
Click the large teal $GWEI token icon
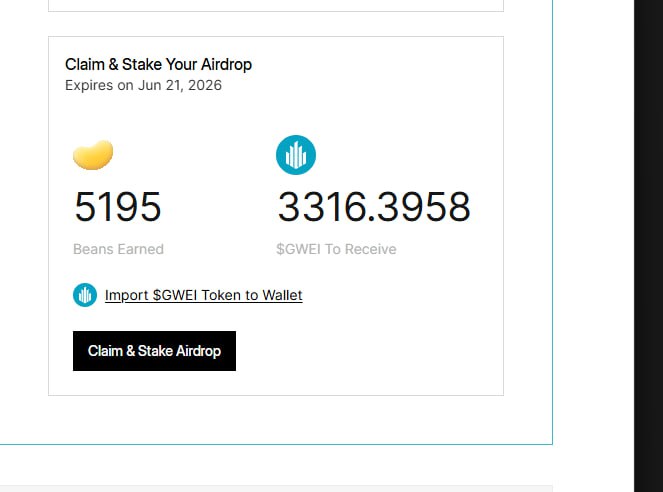tap(296, 155)
